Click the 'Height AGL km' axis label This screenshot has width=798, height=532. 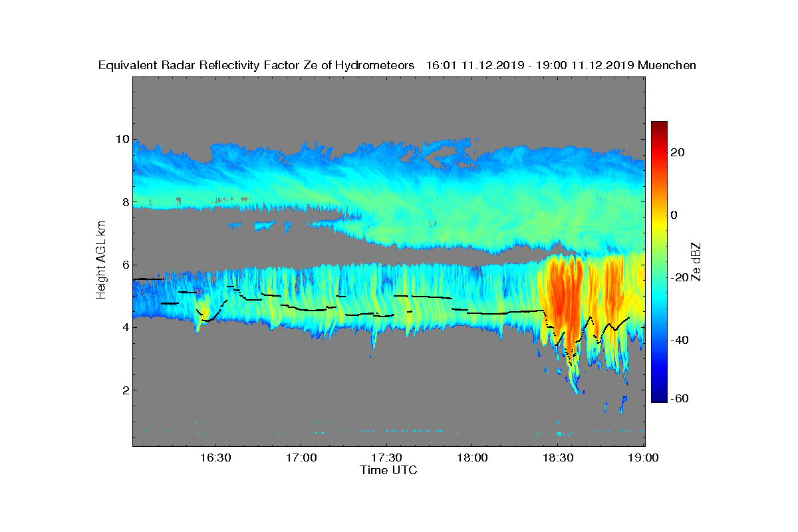coord(101,261)
